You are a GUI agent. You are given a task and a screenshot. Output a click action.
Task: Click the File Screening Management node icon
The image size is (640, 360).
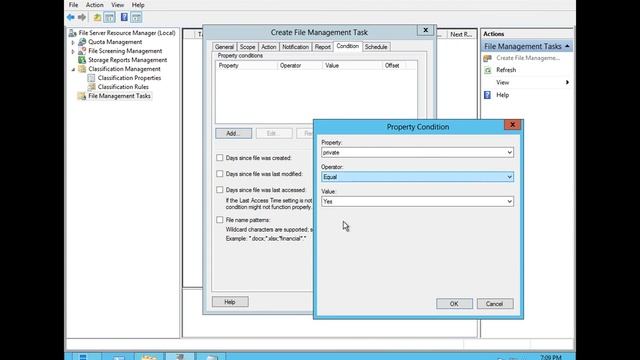coord(82,51)
